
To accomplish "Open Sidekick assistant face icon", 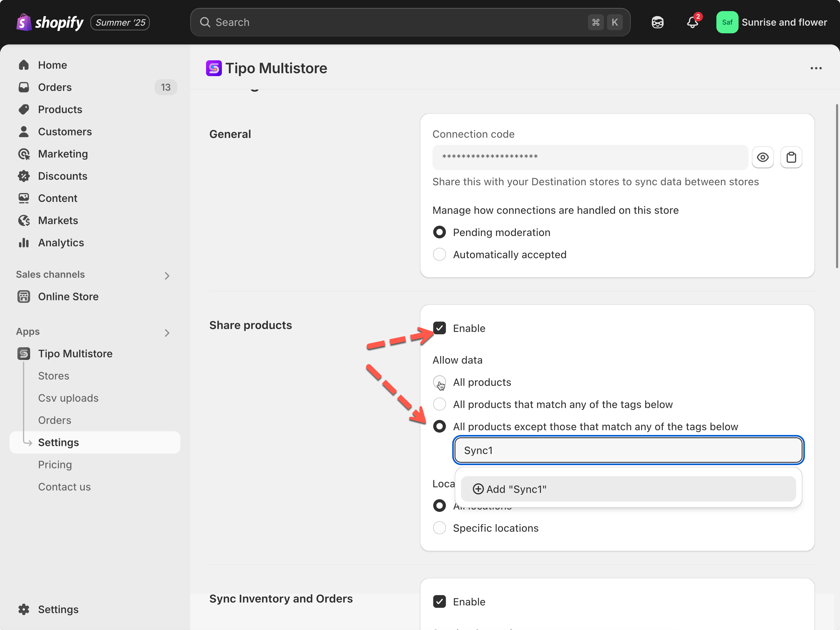I will point(657,22).
